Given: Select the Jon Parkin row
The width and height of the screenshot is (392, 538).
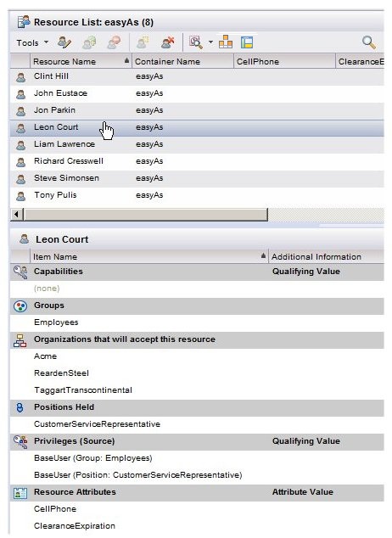Looking at the screenshot, I should tap(197, 110).
